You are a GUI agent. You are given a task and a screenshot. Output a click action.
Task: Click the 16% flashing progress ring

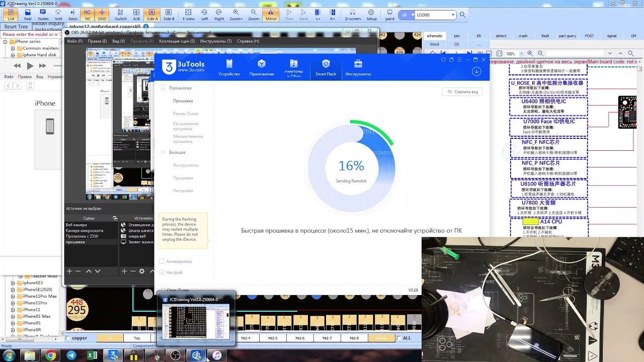tap(351, 166)
